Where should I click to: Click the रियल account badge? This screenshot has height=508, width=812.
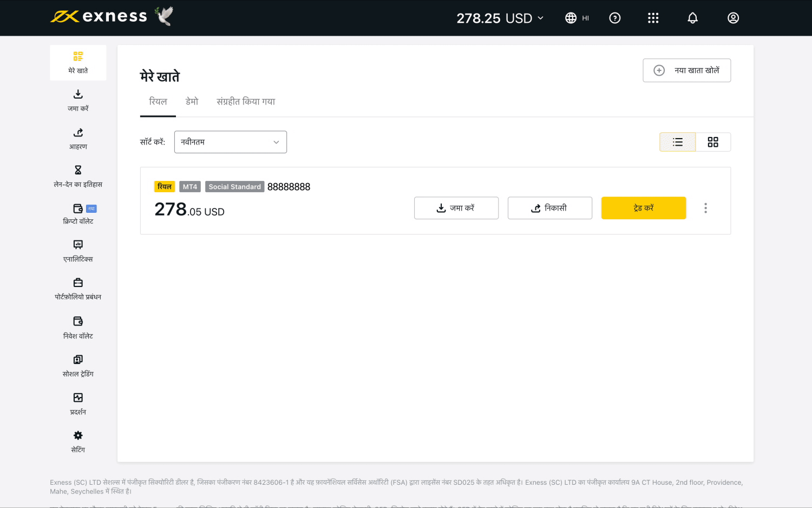click(x=165, y=187)
